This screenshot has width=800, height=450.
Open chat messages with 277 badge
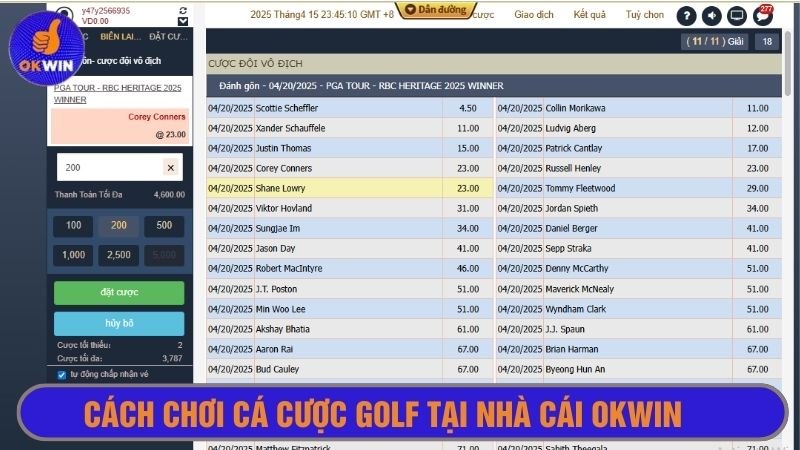[763, 16]
